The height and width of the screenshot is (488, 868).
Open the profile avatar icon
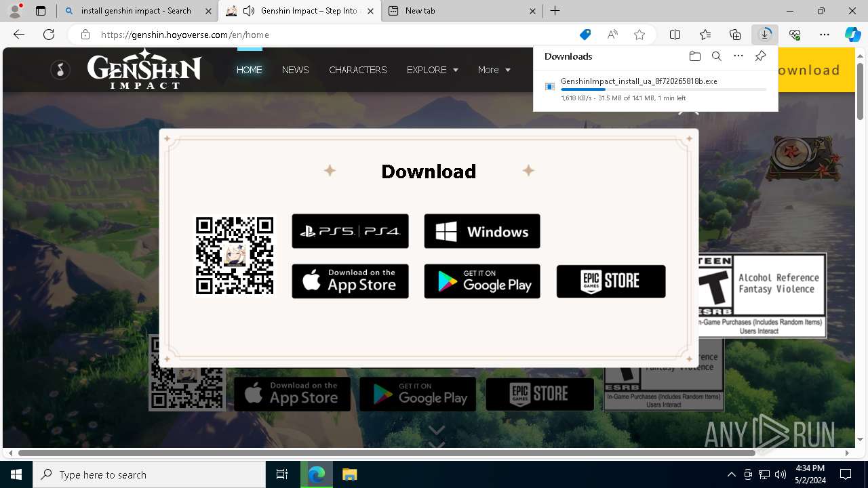coord(15,11)
